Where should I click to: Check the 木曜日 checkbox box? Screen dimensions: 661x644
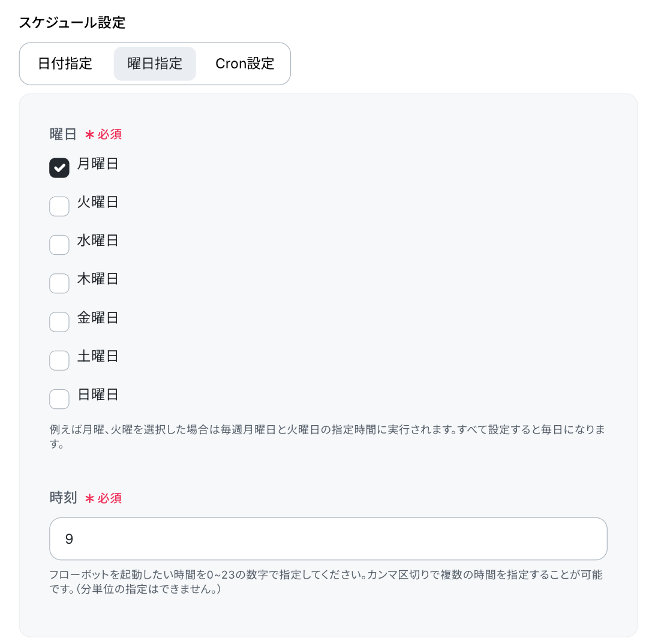tap(59, 283)
